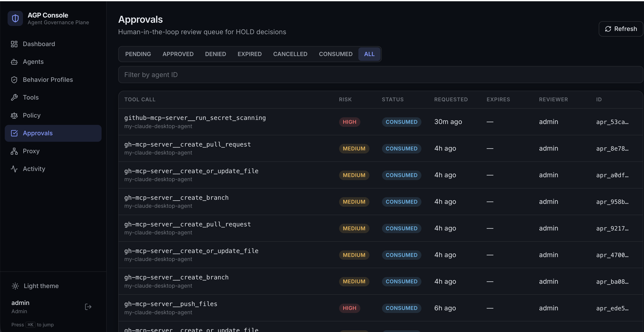This screenshot has height=332, width=644.
Task: Open the Tools section label
Action: coord(31,97)
